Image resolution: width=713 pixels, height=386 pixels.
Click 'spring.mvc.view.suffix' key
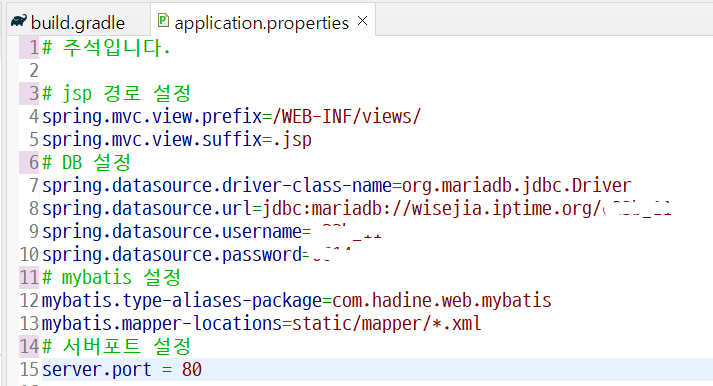click(152, 140)
